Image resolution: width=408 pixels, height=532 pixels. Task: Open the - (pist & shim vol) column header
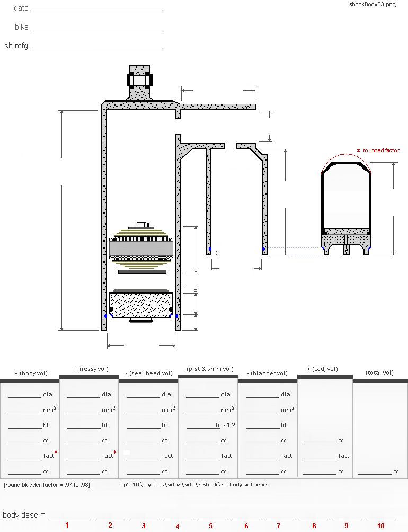pyautogui.click(x=208, y=369)
